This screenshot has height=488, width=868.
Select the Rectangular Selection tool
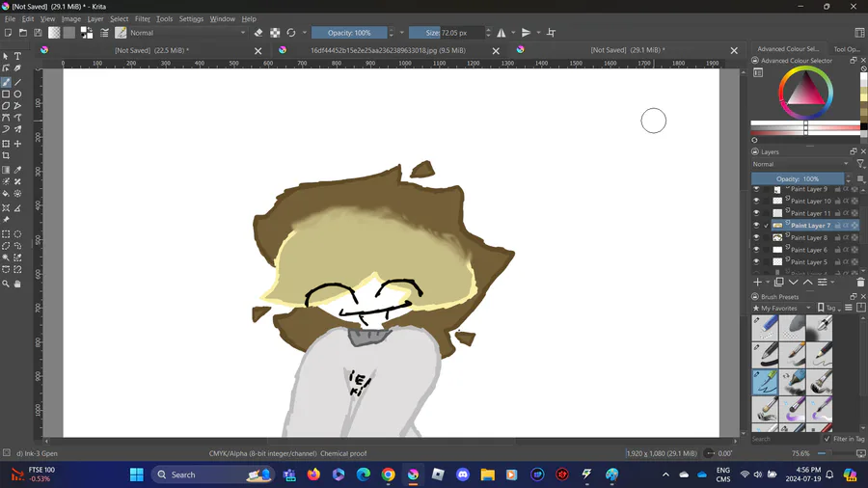coord(6,234)
